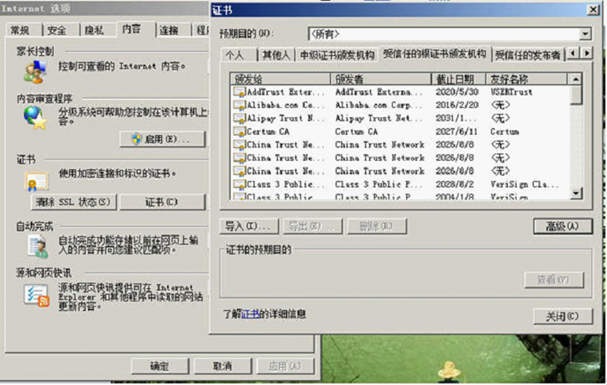Click the 关闭(C) button
The image size is (607, 385).
click(562, 317)
